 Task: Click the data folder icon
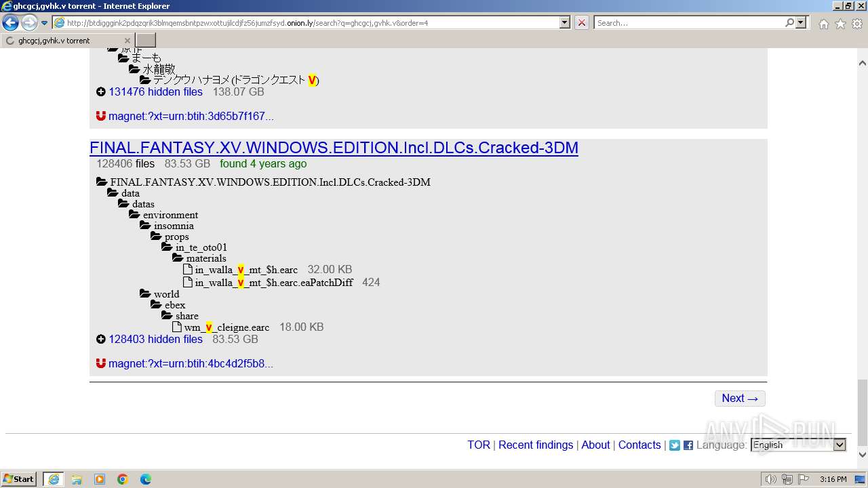coord(113,192)
